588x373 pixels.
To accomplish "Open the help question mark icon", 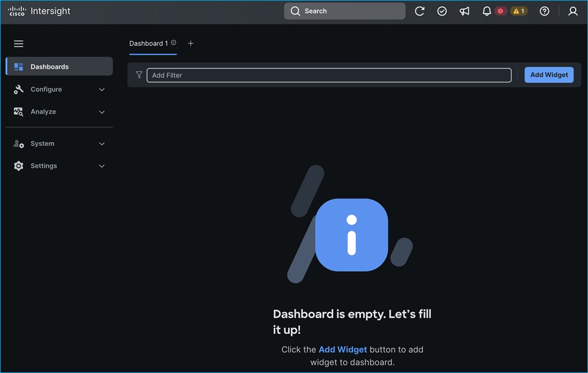I will [x=544, y=11].
